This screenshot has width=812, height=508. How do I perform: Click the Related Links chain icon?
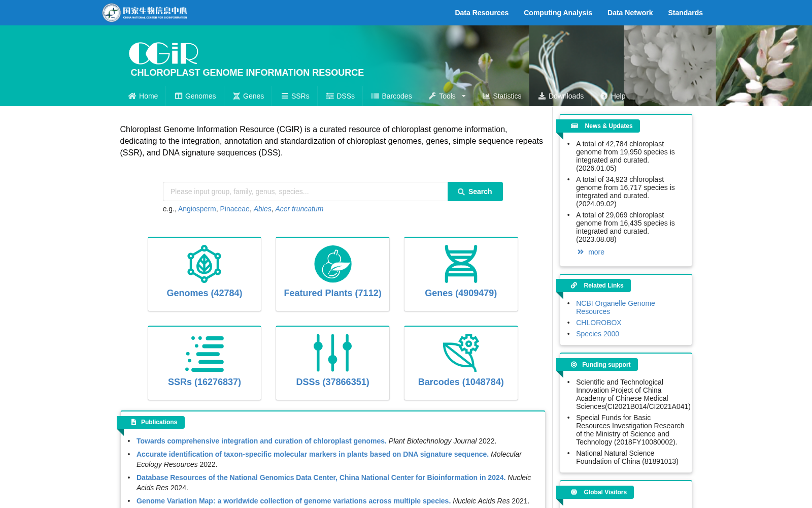(x=574, y=285)
